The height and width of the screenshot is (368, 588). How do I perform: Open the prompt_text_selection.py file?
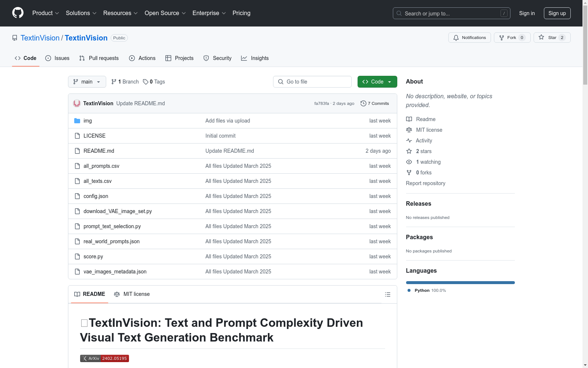click(112, 226)
